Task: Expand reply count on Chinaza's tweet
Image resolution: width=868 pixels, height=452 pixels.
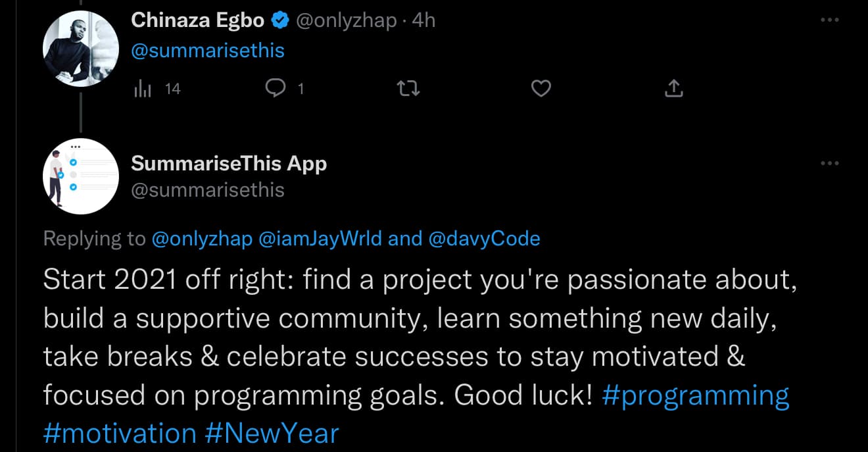Action: click(302, 88)
